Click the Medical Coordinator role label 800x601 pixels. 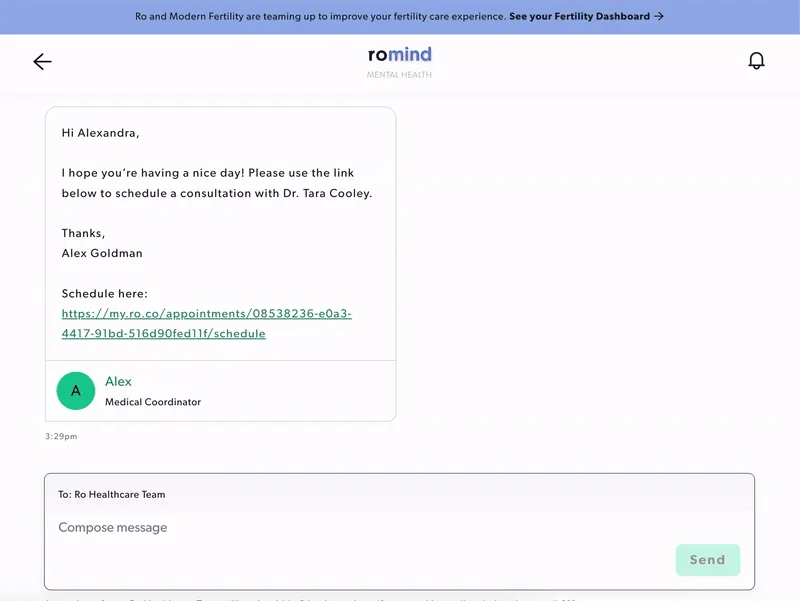(x=153, y=402)
